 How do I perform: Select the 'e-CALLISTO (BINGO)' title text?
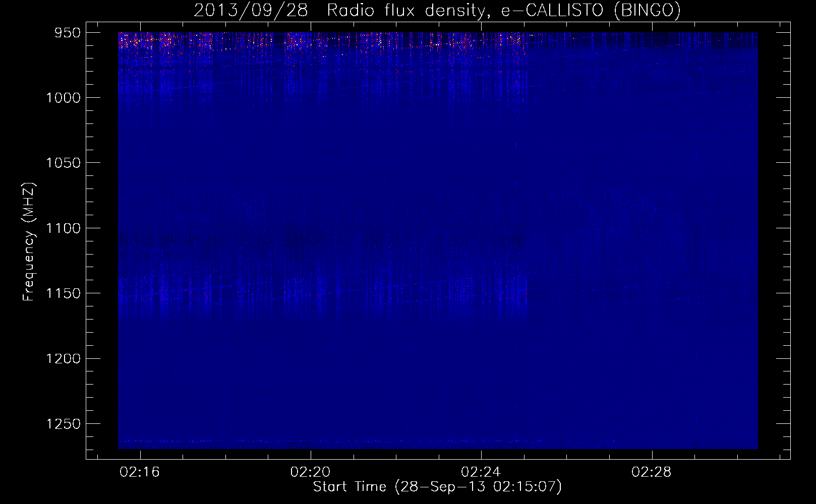point(591,10)
